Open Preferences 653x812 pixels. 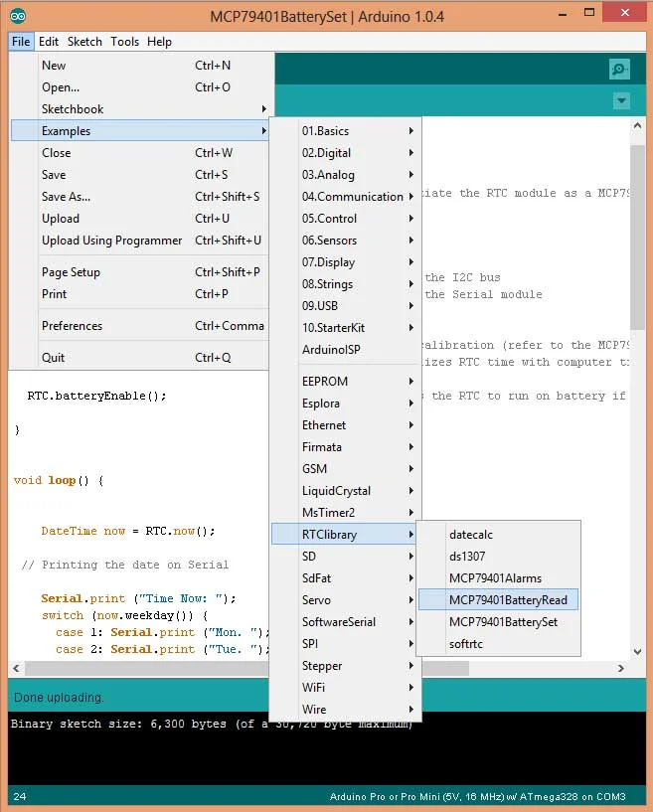tap(140, 326)
